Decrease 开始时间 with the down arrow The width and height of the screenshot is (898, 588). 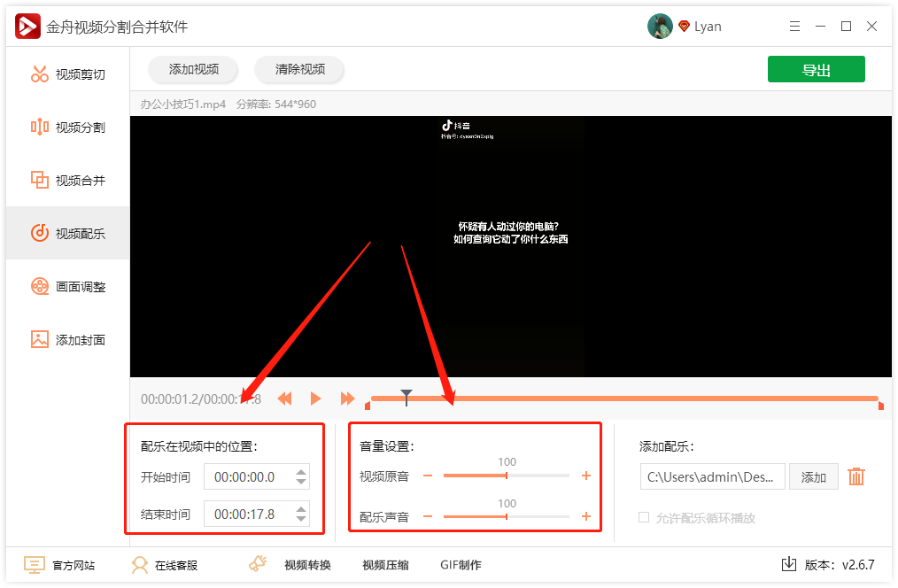coord(301,482)
